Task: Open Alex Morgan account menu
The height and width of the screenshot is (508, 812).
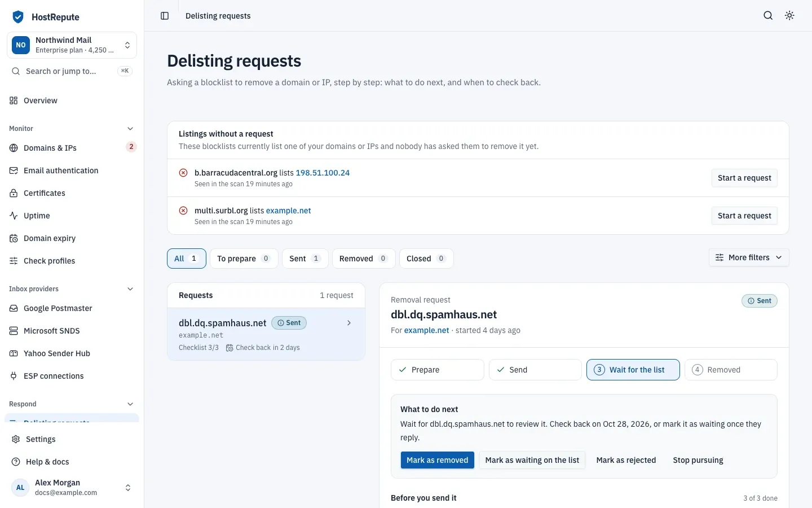Action: click(x=72, y=488)
